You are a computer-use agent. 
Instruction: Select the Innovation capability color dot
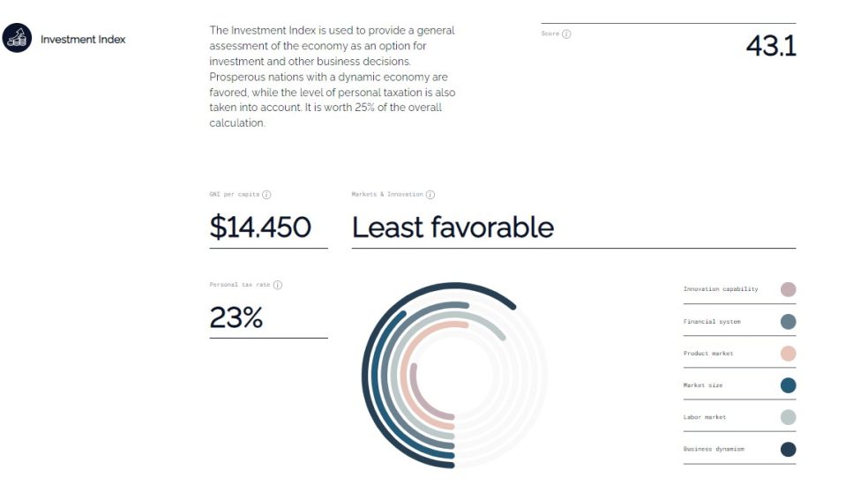coord(788,289)
